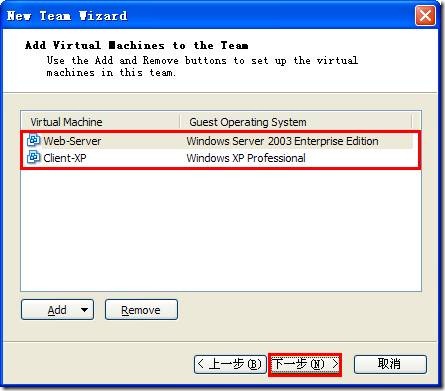Go back with 上一步(B) button
This screenshot has height=391, width=445.
(230, 364)
